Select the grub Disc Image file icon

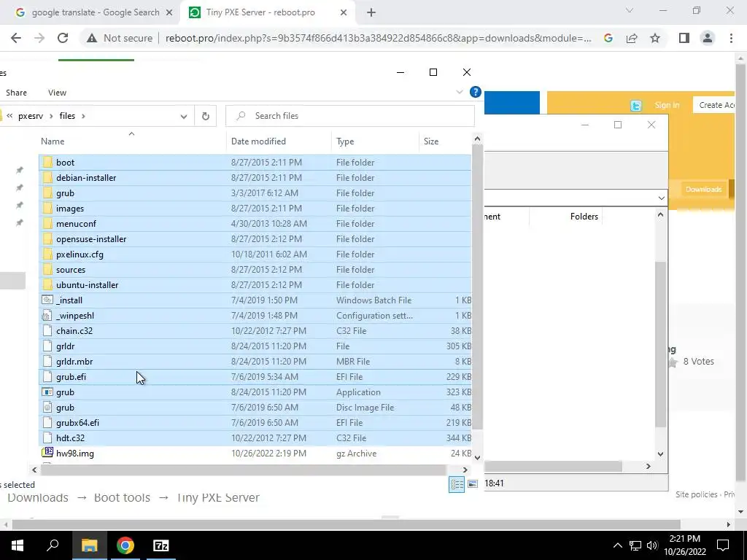pos(47,407)
